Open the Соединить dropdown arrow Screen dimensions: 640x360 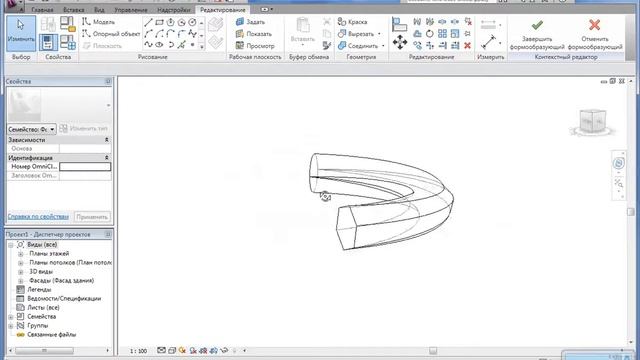pos(383,46)
